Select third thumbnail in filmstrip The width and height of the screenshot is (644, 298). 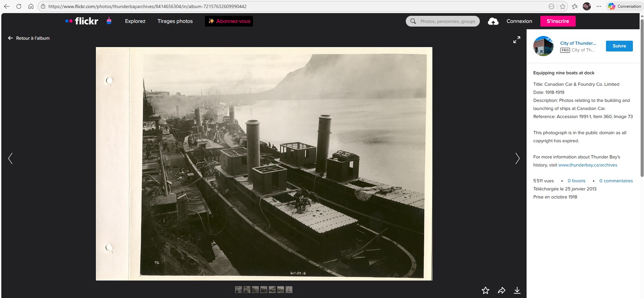(x=255, y=290)
